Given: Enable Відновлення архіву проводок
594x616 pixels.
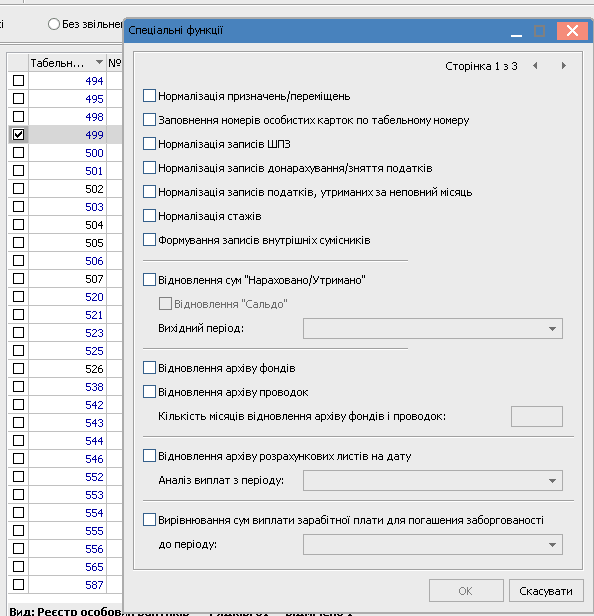Looking at the screenshot, I should (x=149, y=391).
